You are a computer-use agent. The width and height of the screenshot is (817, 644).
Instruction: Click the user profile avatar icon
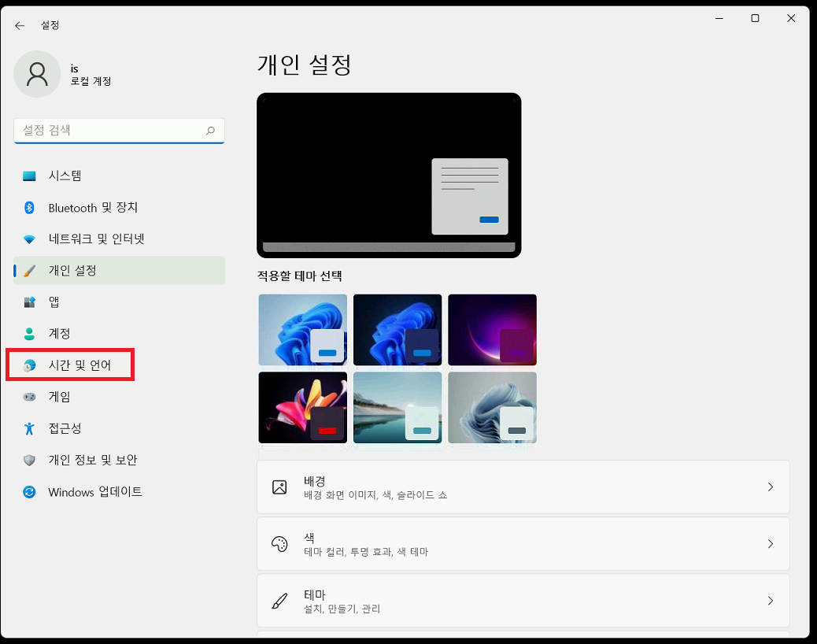pos(37,74)
